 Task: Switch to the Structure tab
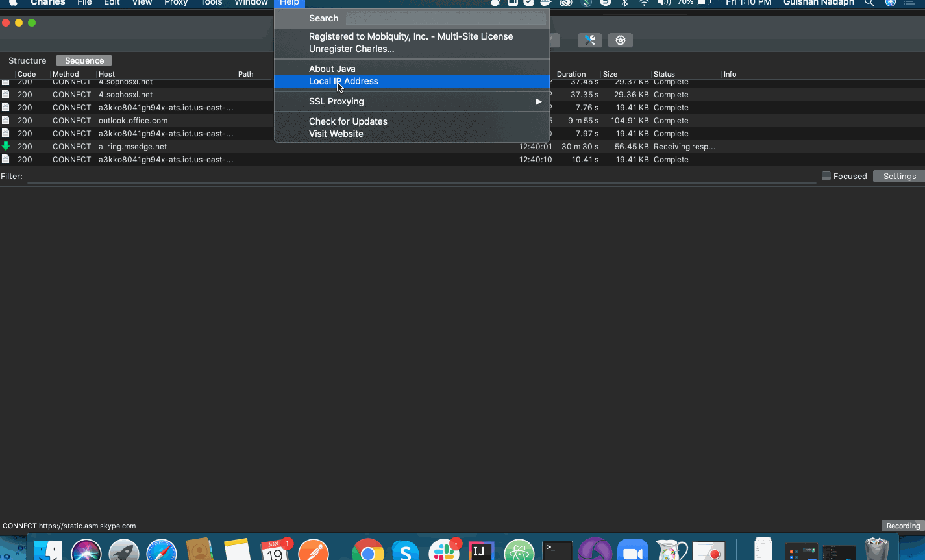[x=27, y=60]
